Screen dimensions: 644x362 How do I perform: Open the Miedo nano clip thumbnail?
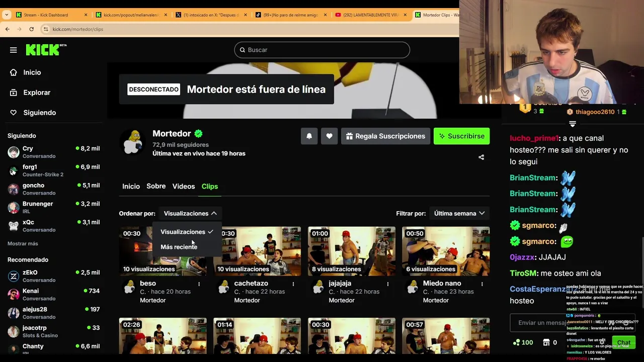pos(446,251)
